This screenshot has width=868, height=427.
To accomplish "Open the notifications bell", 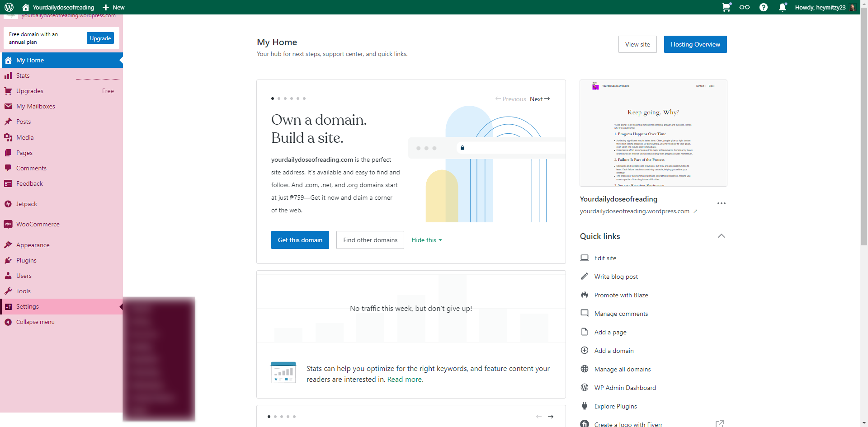I will pos(783,7).
